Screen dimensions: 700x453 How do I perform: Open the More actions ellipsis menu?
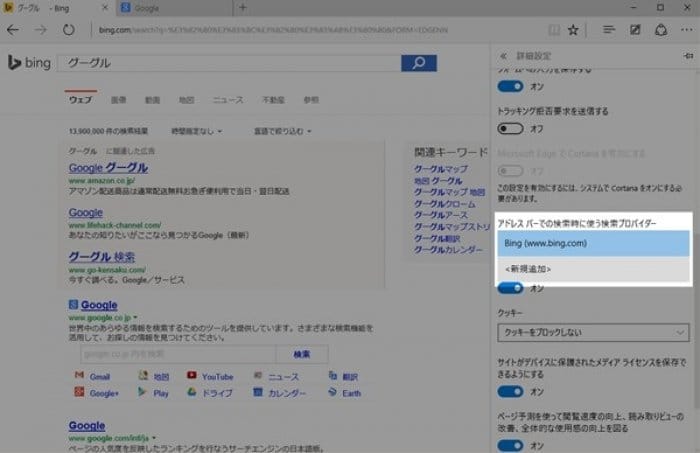687,30
